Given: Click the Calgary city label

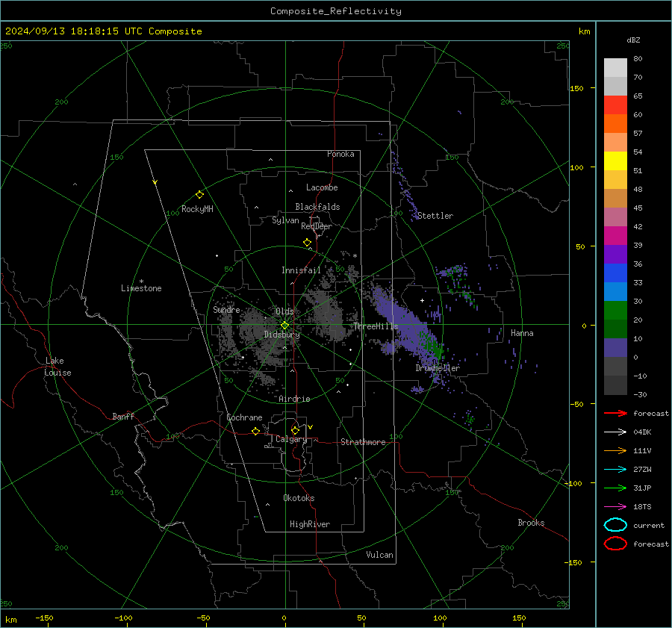Looking at the screenshot, I should point(291,439).
